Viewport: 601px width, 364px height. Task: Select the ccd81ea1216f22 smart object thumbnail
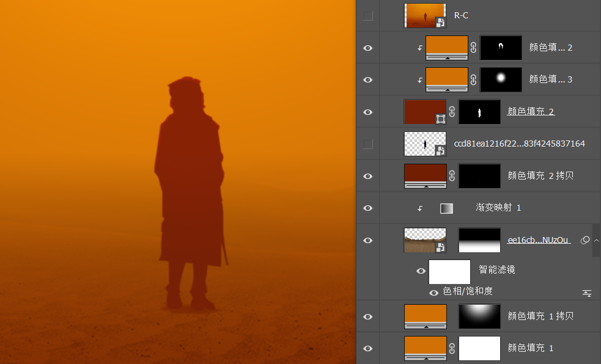click(425, 144)
